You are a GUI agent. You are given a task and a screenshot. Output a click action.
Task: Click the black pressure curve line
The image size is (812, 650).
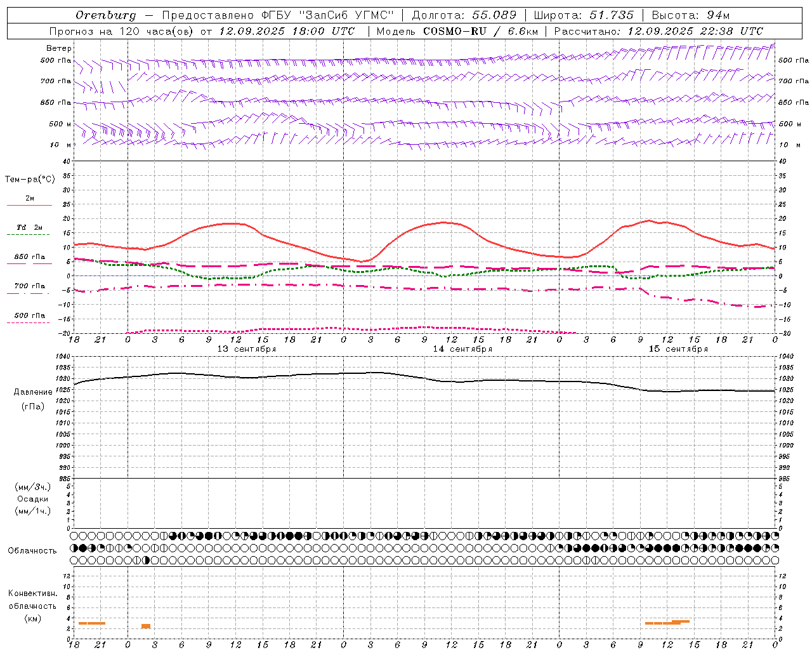[425, 378]
